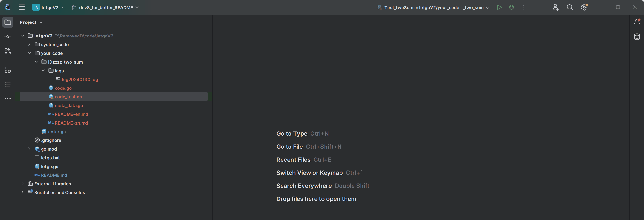
Task: Collapse the logs folder
Action: pyautogui.click(x=43, y=71)
